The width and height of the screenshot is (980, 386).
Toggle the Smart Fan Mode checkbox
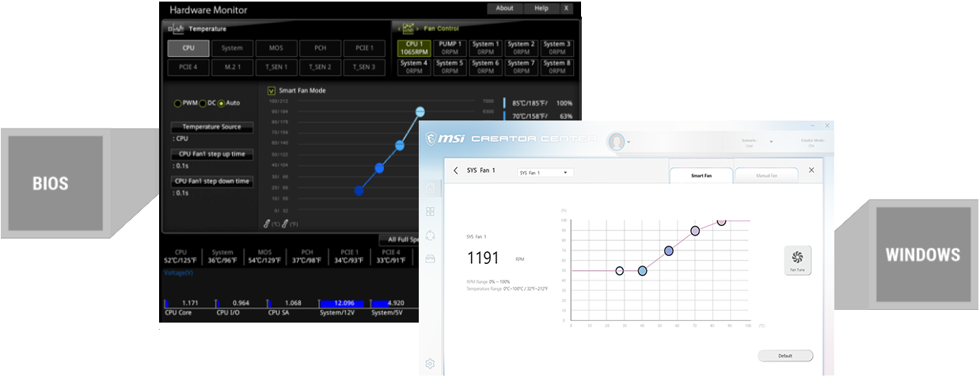272,90
